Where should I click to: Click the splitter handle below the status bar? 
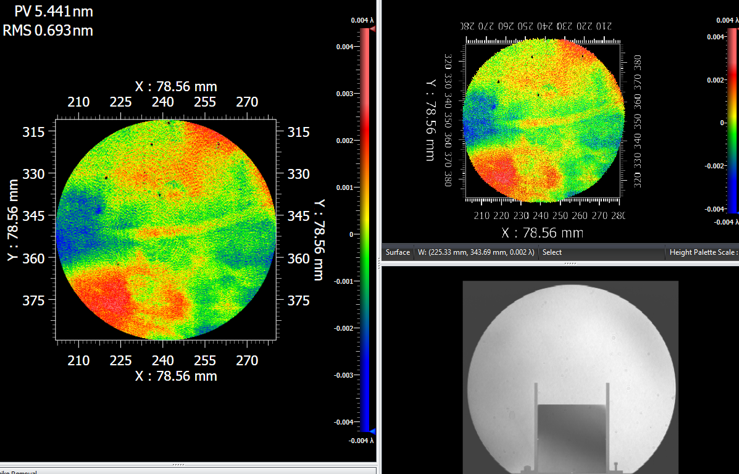(569, 263)
